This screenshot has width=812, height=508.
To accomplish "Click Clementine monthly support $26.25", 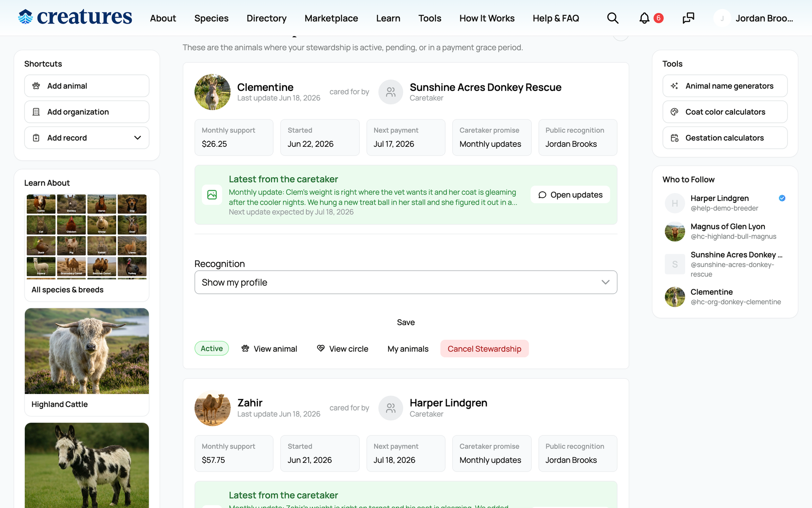I will [234, 138].
